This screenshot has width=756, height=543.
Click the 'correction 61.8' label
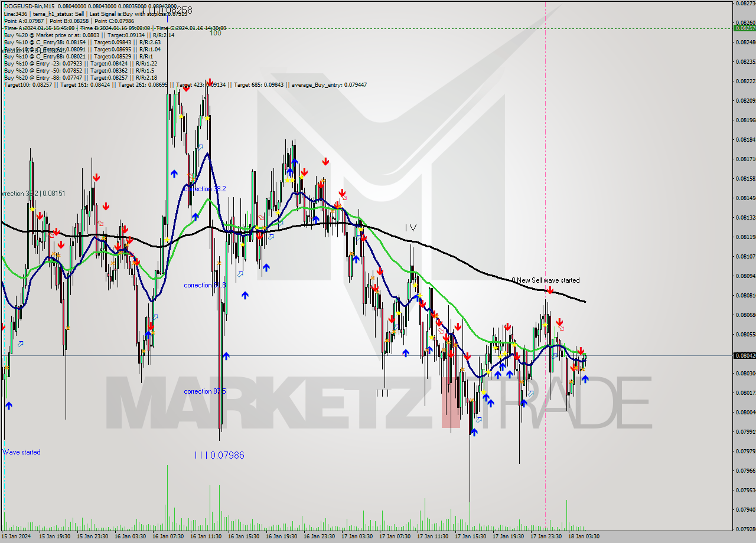[204, 285]
